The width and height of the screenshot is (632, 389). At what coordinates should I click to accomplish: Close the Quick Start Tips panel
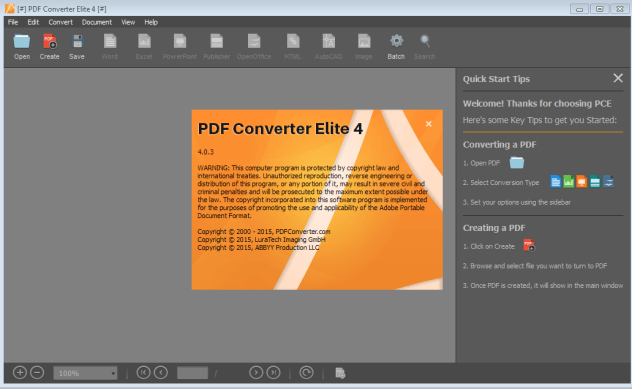[x=618, y=78]
